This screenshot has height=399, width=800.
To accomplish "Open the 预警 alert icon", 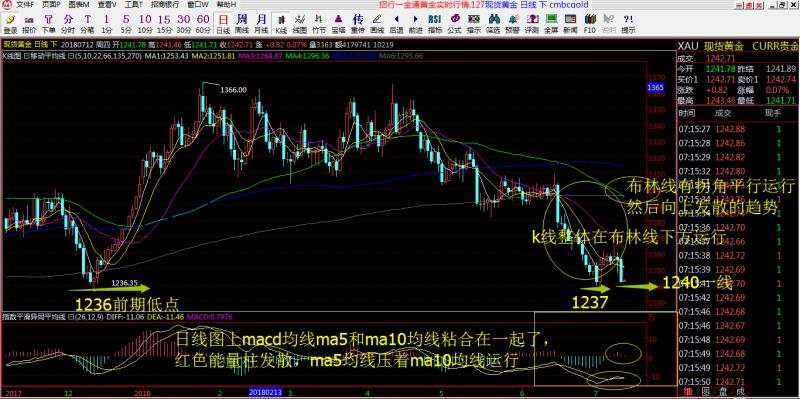I will click(x=512, y=23).
